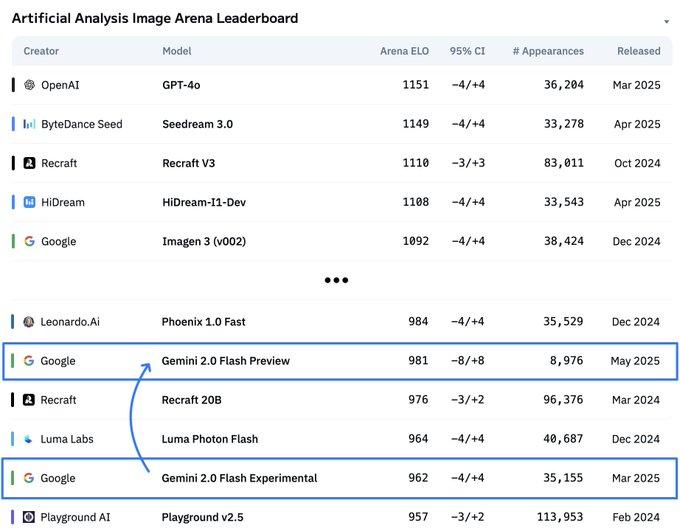Viewport: 680px width, 531px height.
Task: Click the Leonardo.Ai logo icon
Action: [30, 322]
